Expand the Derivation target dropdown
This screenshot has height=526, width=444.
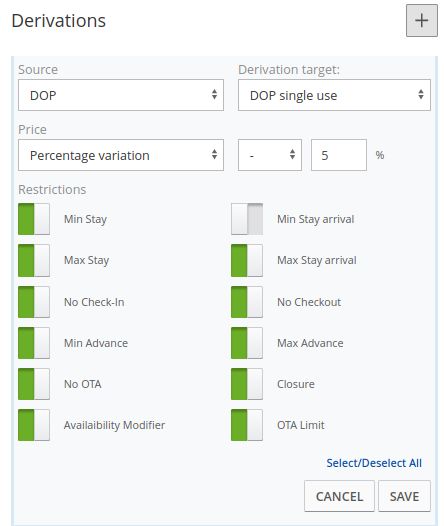(x=334, y=95)
